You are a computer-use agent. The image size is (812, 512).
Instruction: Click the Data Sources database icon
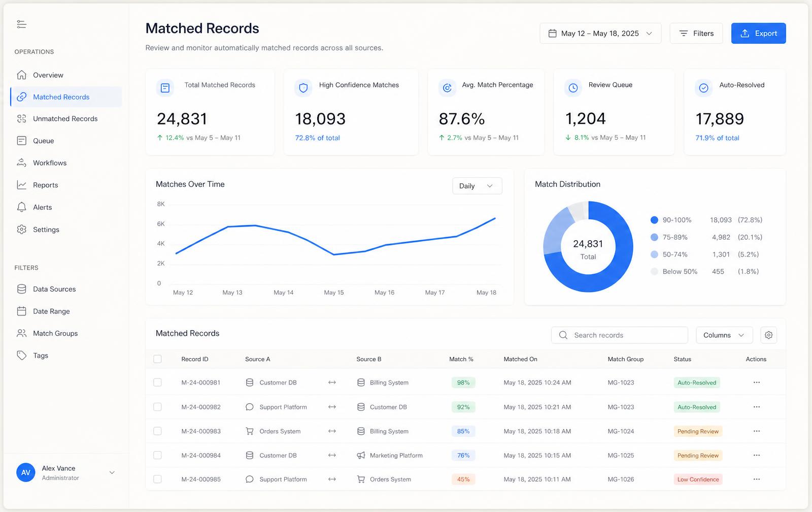pyautogui.click(x=21, y=289)
